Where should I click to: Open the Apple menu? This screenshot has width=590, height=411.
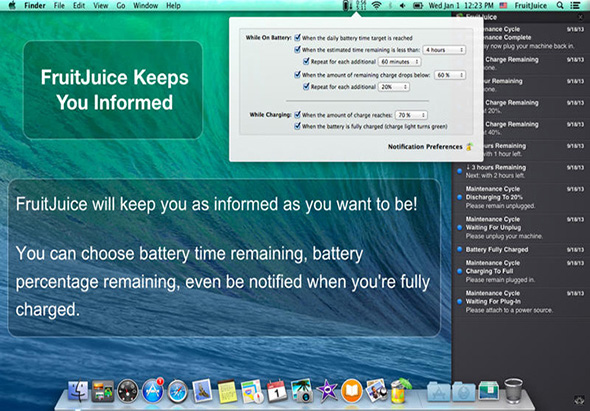click(x=12, y=5)
